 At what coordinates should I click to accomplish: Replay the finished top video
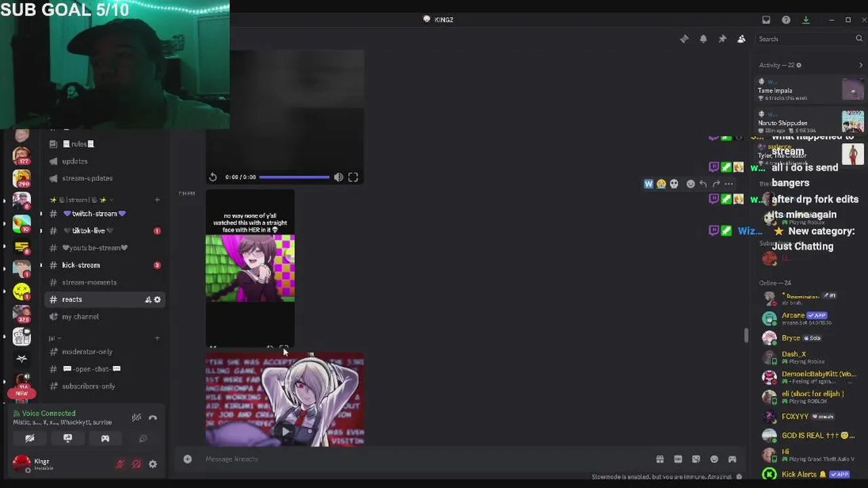pyautogui.click(x=213, y=177)
